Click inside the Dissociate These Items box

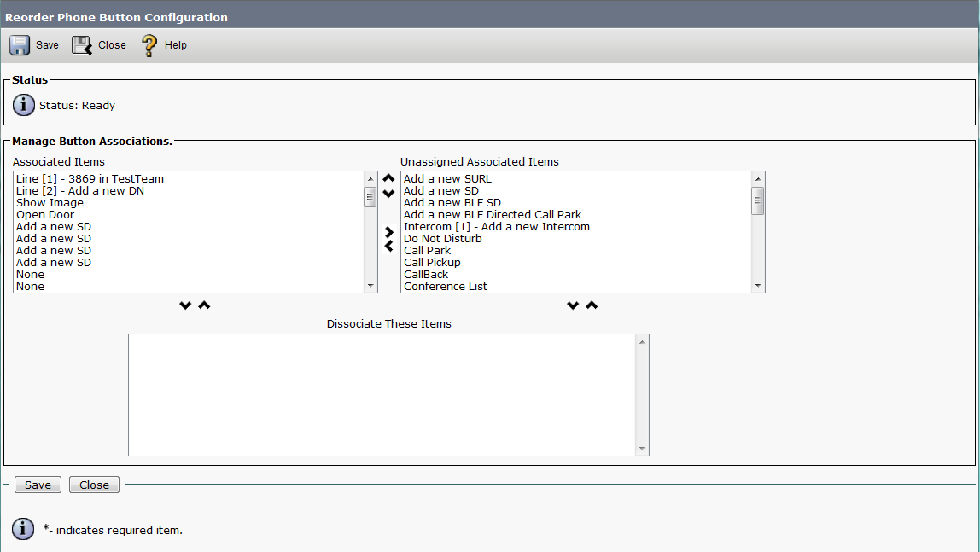(382, 394)
